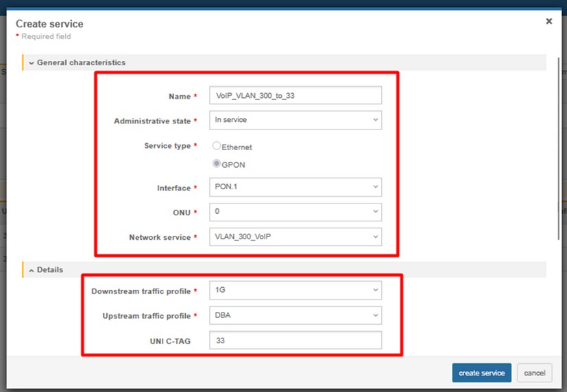Click the GPON radio label text

[234, 164]
